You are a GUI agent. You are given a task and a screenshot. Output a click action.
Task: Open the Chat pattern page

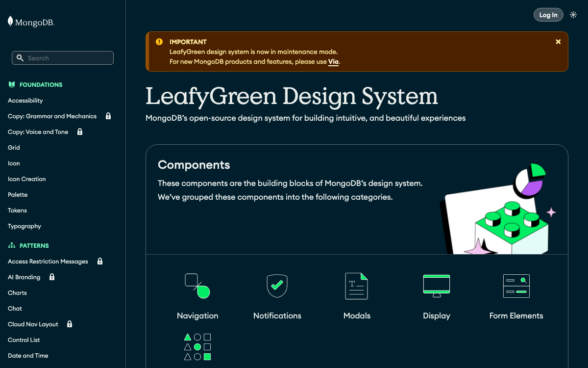[x=15, y=309]
